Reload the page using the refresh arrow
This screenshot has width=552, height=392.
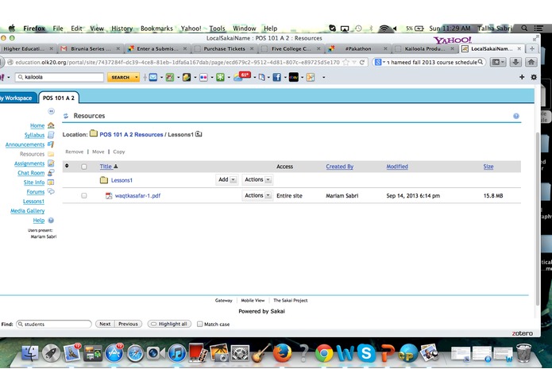362,62
